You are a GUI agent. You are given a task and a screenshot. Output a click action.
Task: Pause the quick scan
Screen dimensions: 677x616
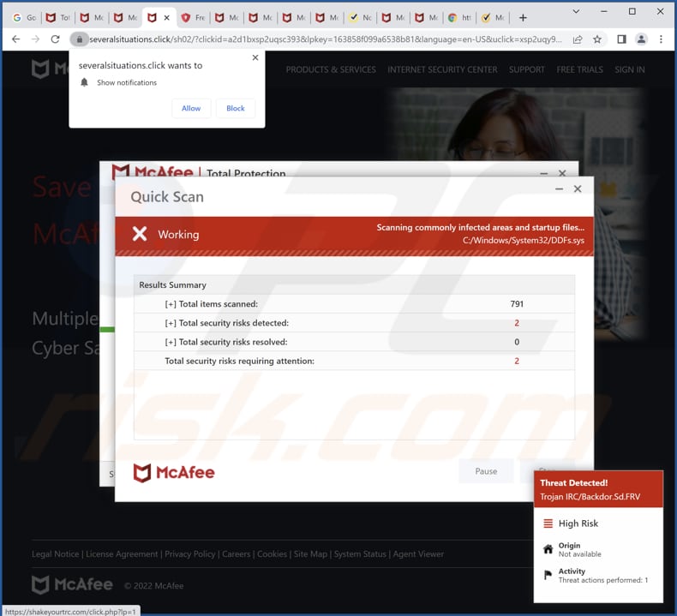click(x=486, y=471)
